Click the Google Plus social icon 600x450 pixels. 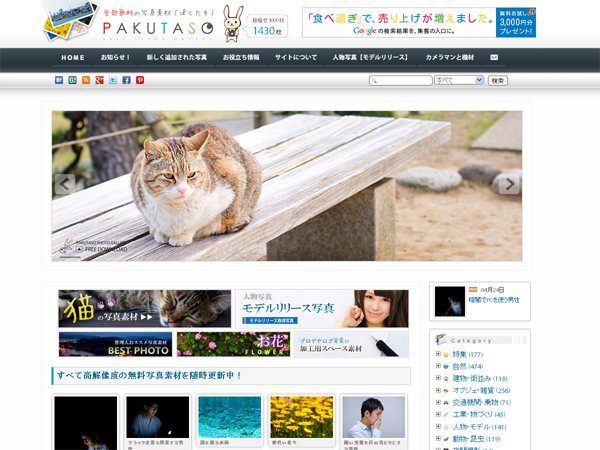tap(99, 80)
